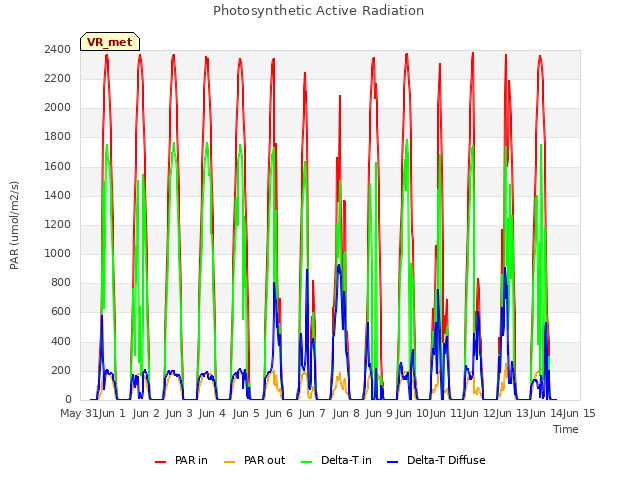640x480 pixels.
Task: Click the 1200 y-axis tick label
Action: click(58, 224)
